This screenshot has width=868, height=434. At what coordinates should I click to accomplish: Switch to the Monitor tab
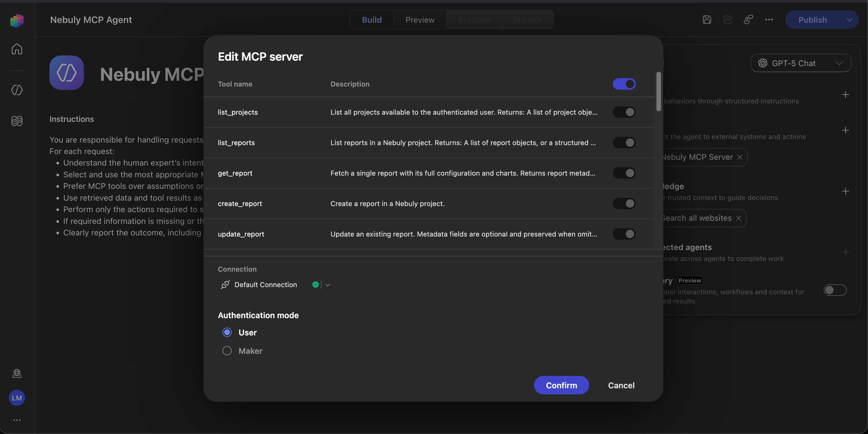pos(527,20)
